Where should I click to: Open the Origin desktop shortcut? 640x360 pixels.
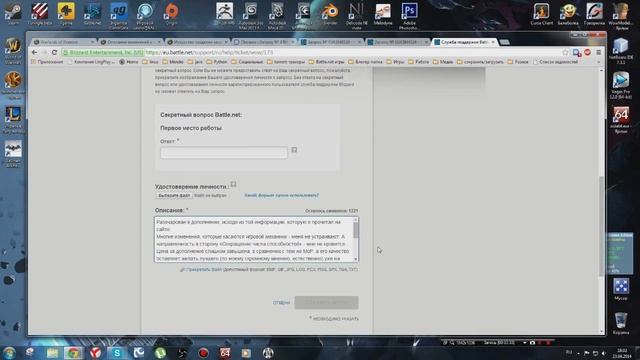(x=172, y=14)
